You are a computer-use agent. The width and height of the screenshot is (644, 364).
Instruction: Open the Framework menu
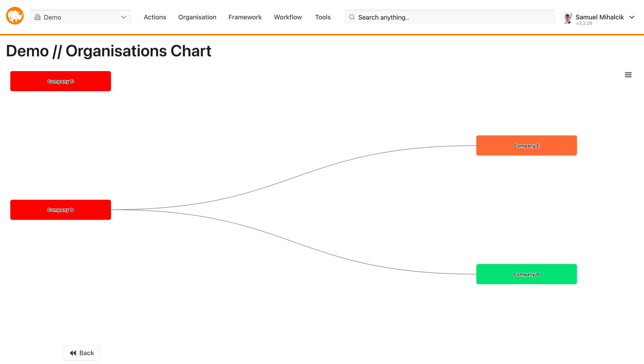click(x=245, y=17)
